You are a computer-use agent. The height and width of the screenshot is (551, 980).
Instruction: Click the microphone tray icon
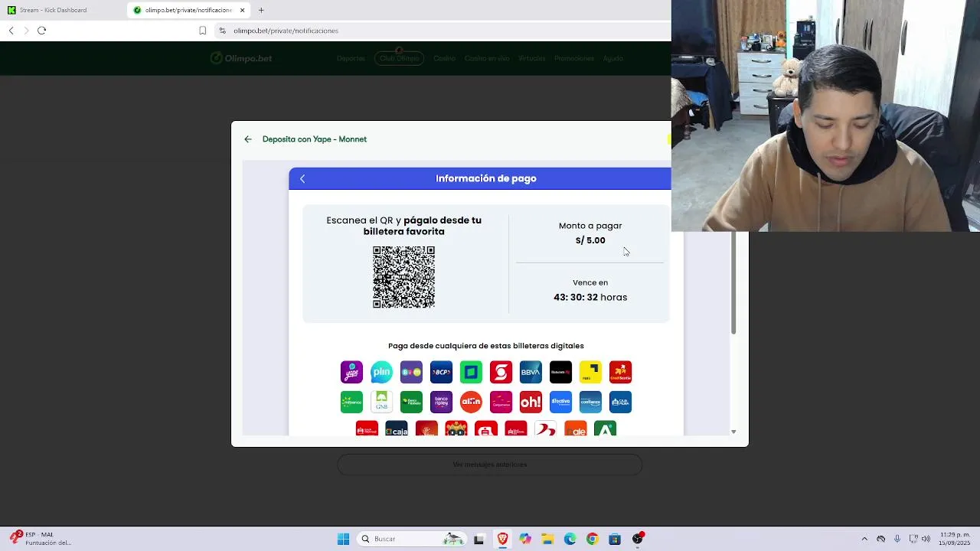(897, 539)
